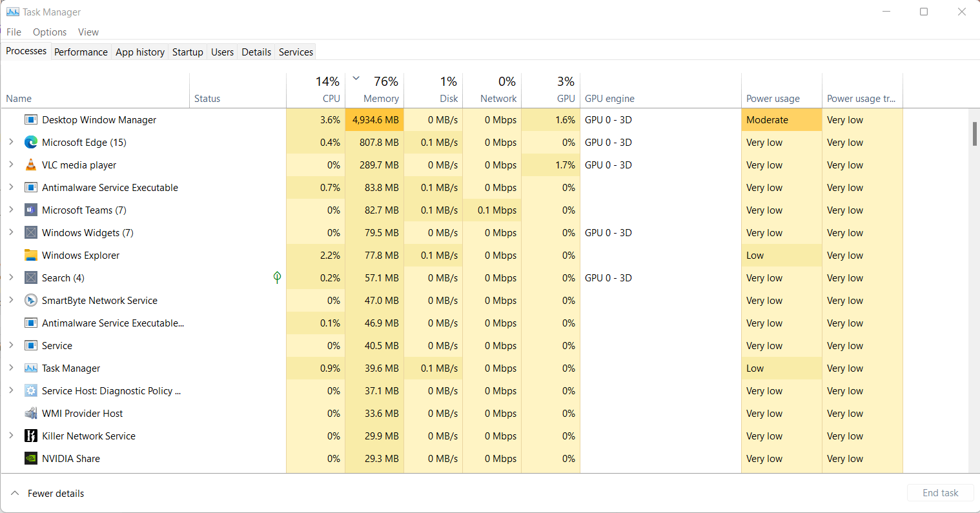Click the Windows Widgets process icon
This screenshot has width=980, height=513.
30,233
